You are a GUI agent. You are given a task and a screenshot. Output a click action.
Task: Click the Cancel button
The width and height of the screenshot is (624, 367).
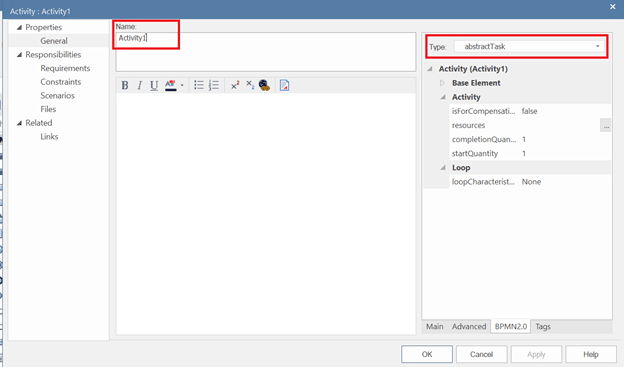click(x=482, y=354)
